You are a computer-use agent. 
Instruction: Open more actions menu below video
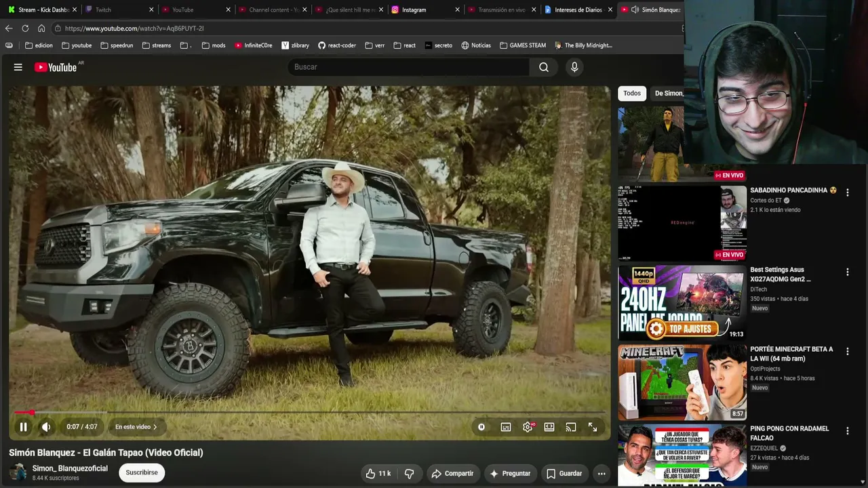point(601,474)
